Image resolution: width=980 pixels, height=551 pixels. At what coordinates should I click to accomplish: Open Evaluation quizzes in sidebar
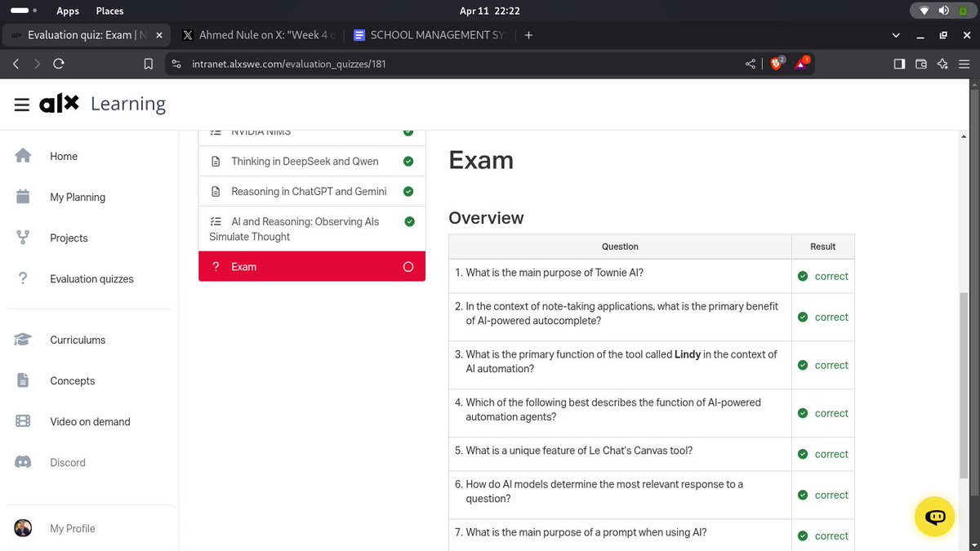coord(91,278)
